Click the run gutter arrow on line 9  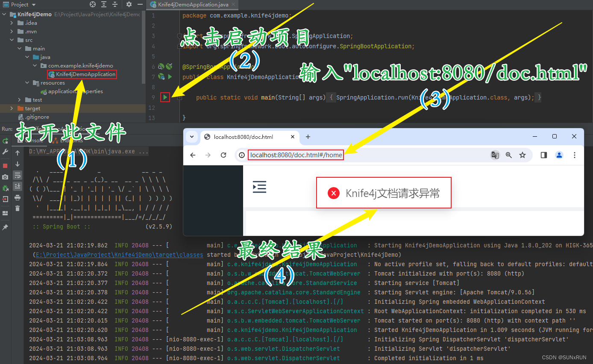[165, 97]
